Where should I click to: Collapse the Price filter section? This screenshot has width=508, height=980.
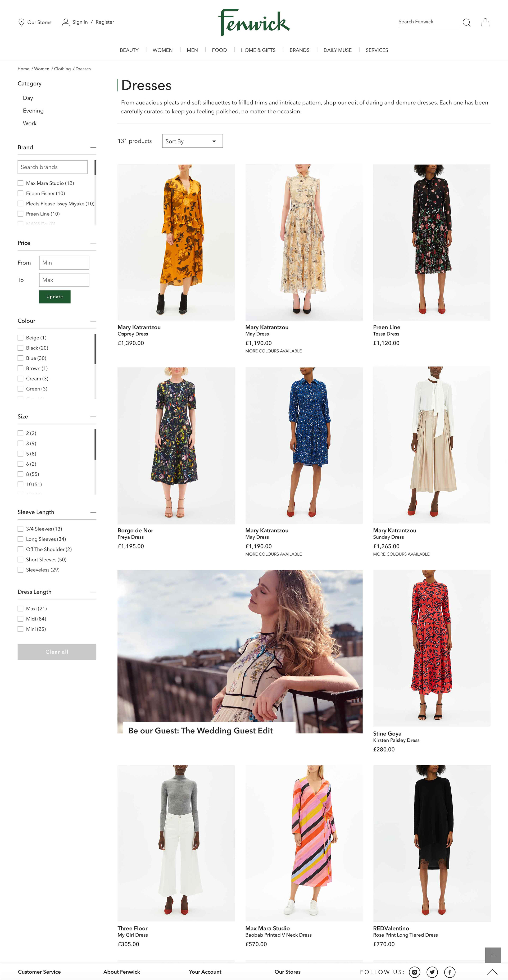pyautogui.click(x=93, y=243)
